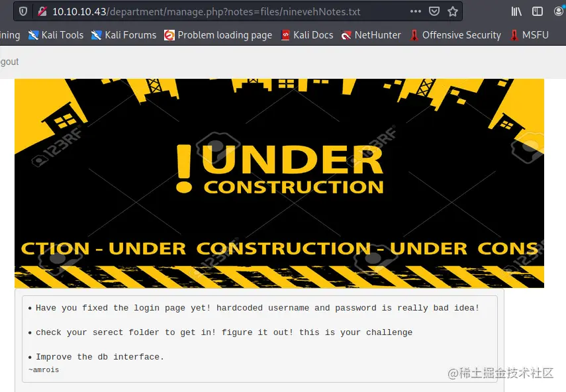Open the Firefox account icon

pos(559,11)
